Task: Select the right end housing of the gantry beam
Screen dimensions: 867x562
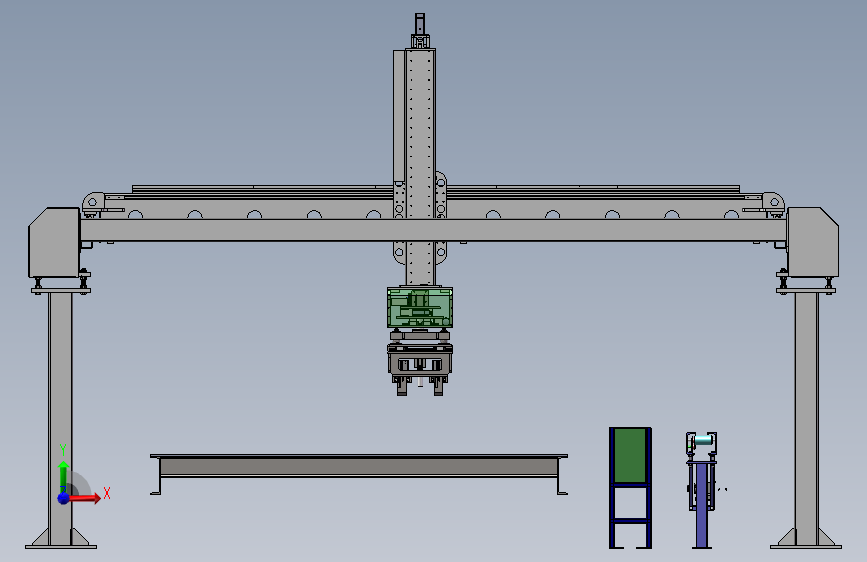Action: [813, 242]
